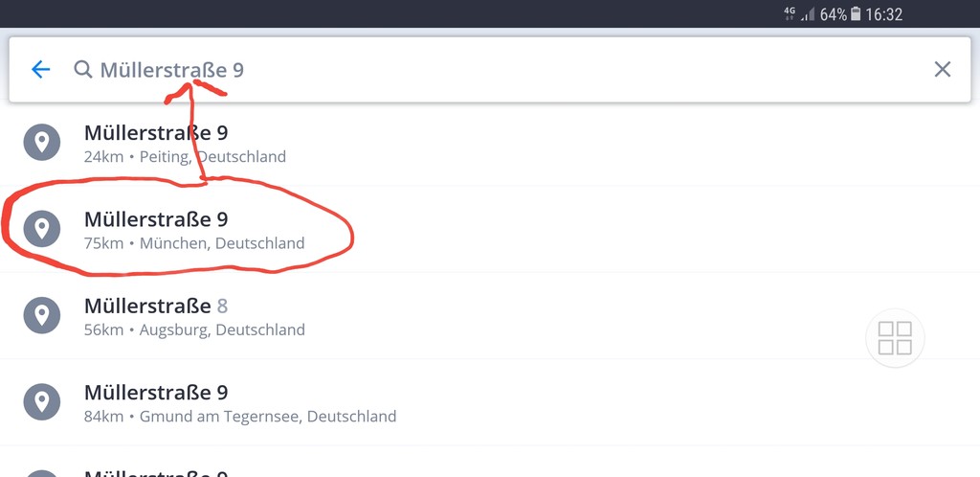Tap the partially visible bottom pin icon
The width and height of the screenshot is (980, 477).
point(42,473)
